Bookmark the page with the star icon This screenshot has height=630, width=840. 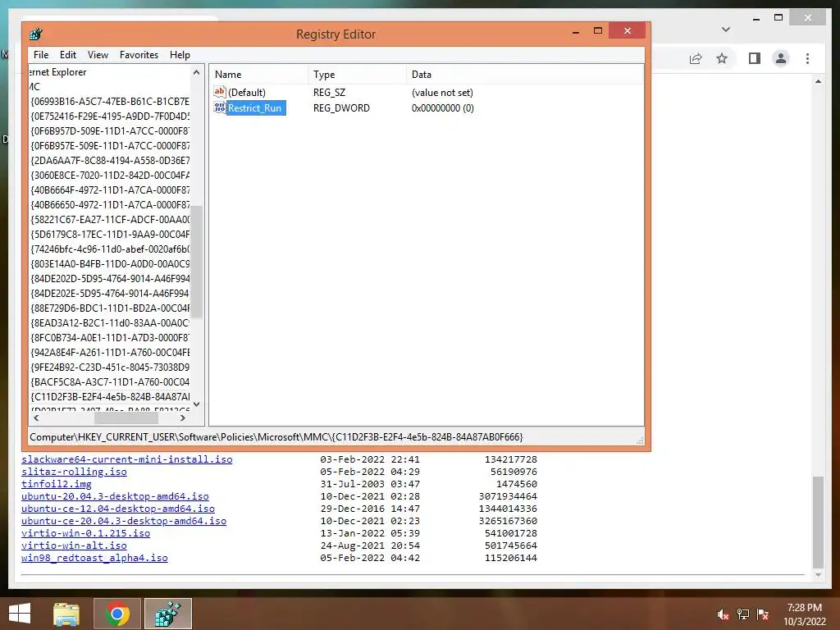pyautogui.click(x=722, y=58)
